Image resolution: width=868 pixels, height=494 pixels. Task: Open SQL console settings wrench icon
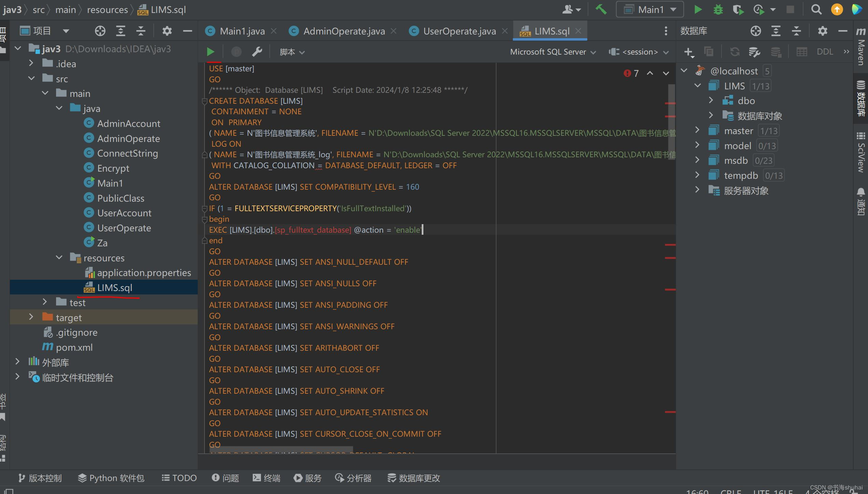pyautogui.click(x=257, y=52)
